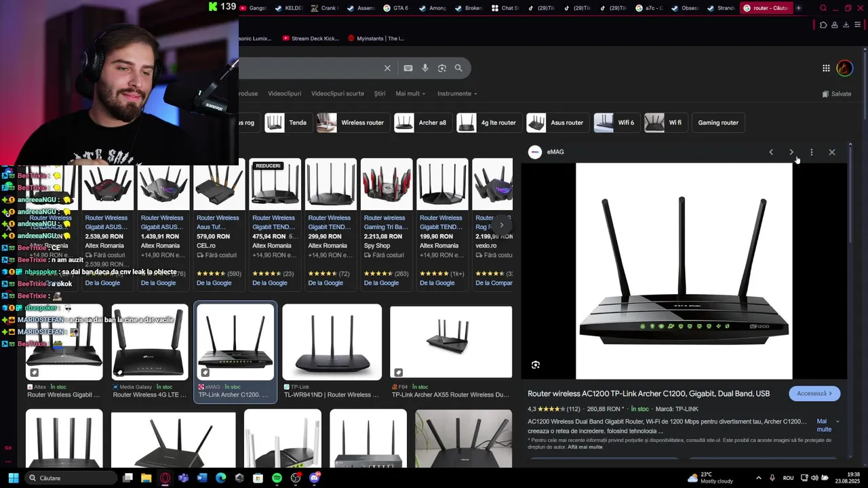868x488 pixels.
Task: Filter images by Gaming router chip
Action: pyautogui.click(x=718, y=123)
